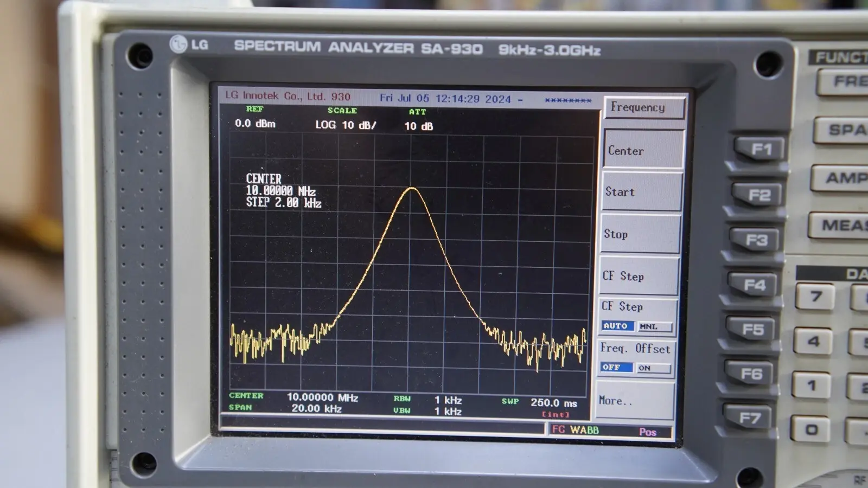Screen dimensions: 868x488
Task: Click the LG Innotek Co., Ltd. 930 title
Action: (288, 96)
